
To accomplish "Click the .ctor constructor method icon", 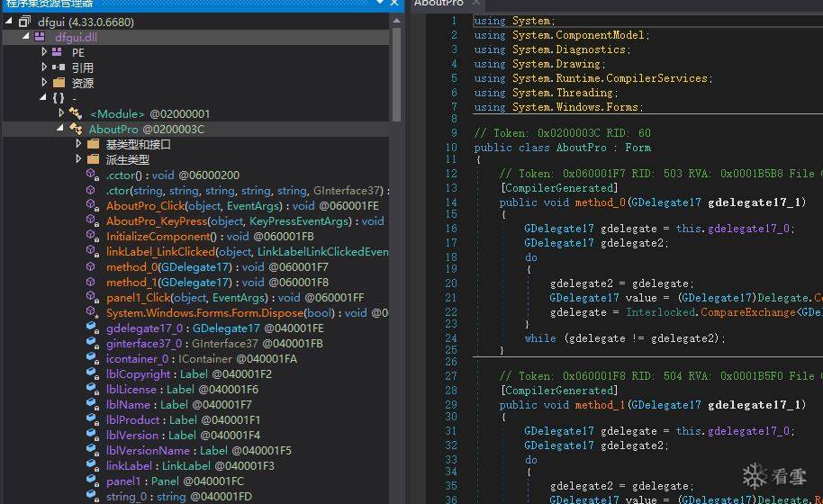I will point(91,190).
